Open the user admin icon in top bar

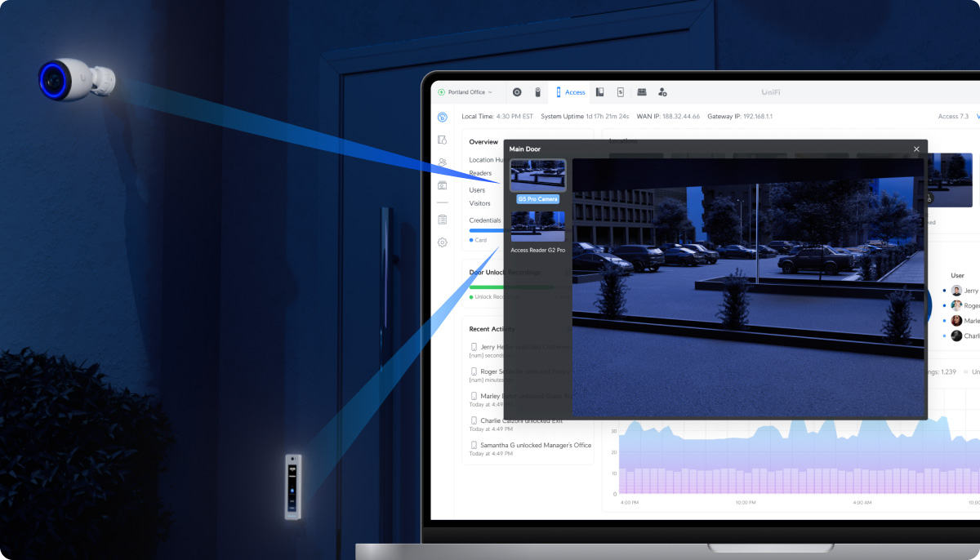click(x=663, y=92)
